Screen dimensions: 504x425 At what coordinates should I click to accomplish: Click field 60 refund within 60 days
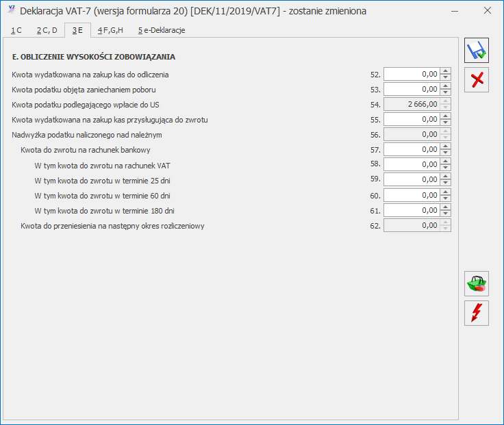click(411, 194)
